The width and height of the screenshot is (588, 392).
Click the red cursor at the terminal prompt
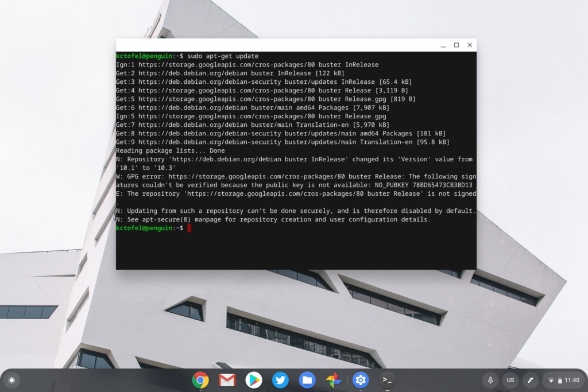tap(189, 228)
